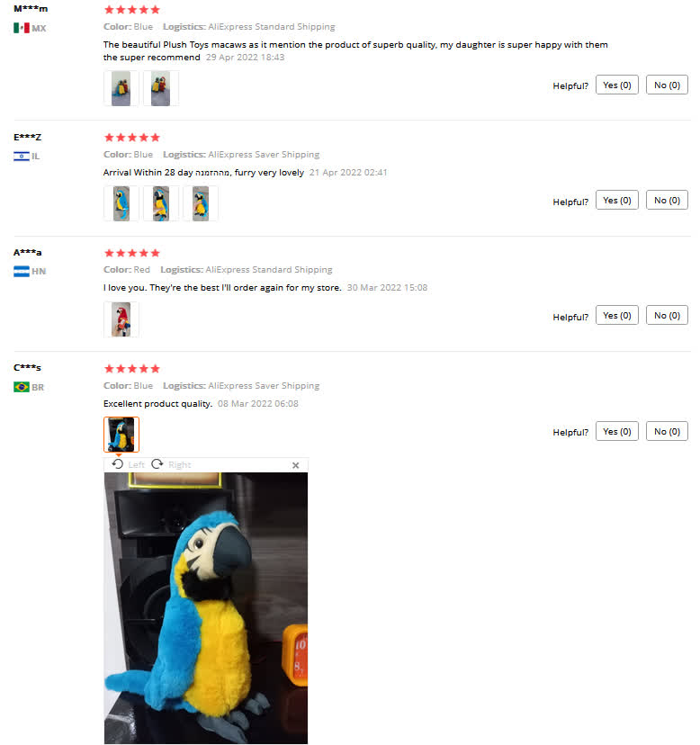Click the Mexico flag beside M***m
Screen dimensions: 700x745
tap(22, 28)
